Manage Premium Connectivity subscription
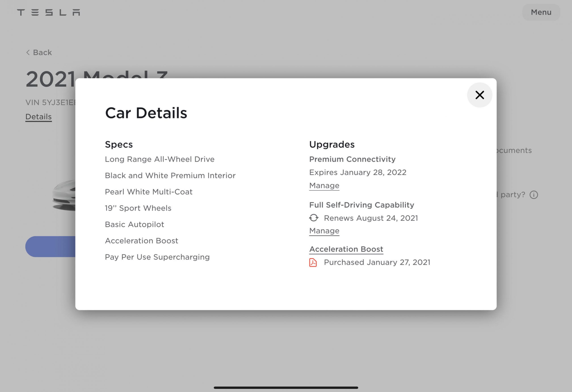This screenshot has width=572, height=392. coord(324,186)
